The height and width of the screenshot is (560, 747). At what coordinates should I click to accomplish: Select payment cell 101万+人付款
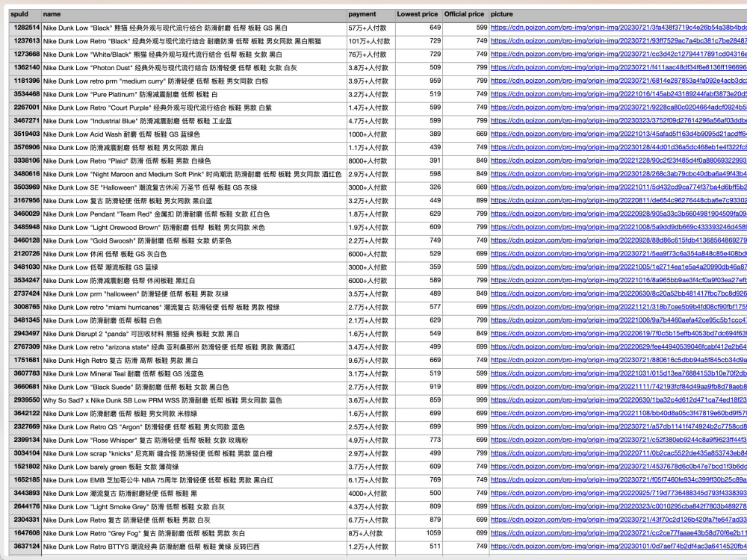point(371,41)
